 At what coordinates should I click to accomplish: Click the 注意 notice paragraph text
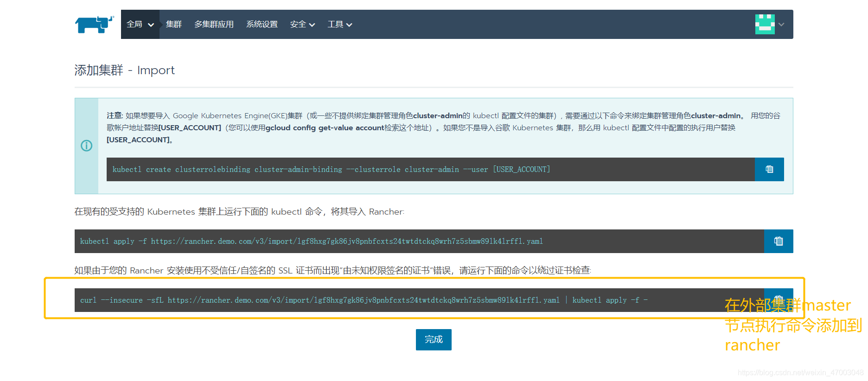point(443,127)
